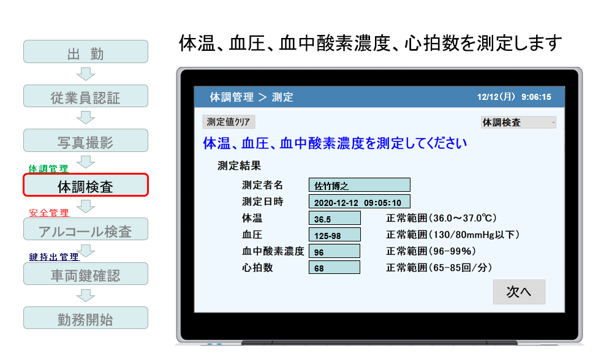
Task: Click the text 正常範囲(36.0～37.0℃)
Action: pyautogui.click(x=441, y=218)
